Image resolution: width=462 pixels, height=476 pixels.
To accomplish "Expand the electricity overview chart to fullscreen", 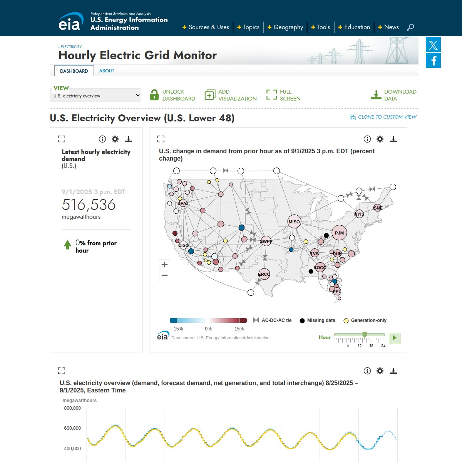I will click(x=62, y=371).
